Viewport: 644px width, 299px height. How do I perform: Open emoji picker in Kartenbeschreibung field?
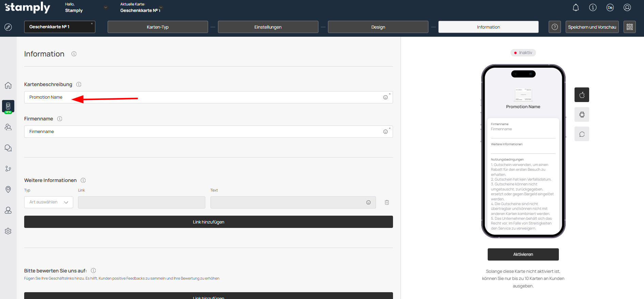pos(385,97)
